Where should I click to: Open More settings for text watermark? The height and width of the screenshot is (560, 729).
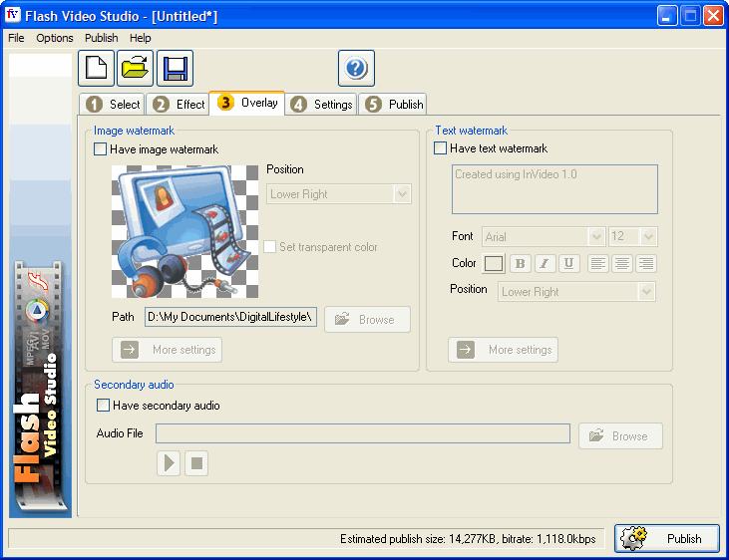point(503,350)
